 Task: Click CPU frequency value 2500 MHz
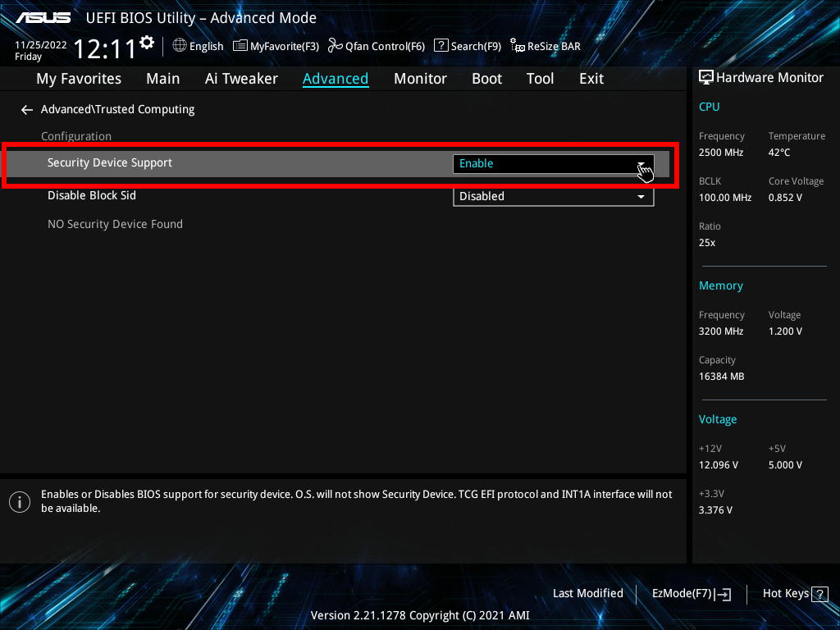pyautogui.click(x=720, y=153)
